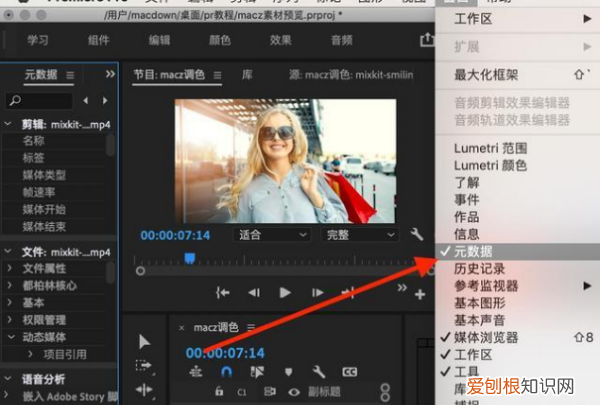Open the button editor plus icon
The width and height of the screenshot is (600, 405).
(x=420, y=294)
